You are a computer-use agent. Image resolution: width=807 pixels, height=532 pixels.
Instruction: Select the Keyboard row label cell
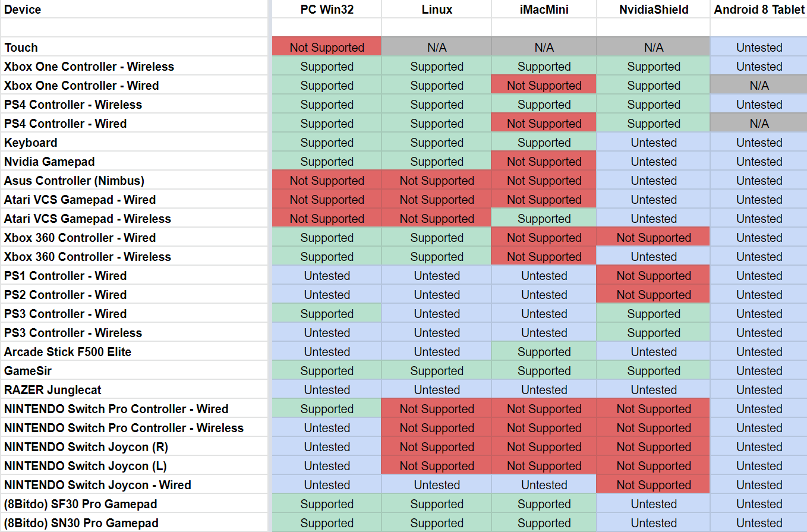(x=31, y=143)
